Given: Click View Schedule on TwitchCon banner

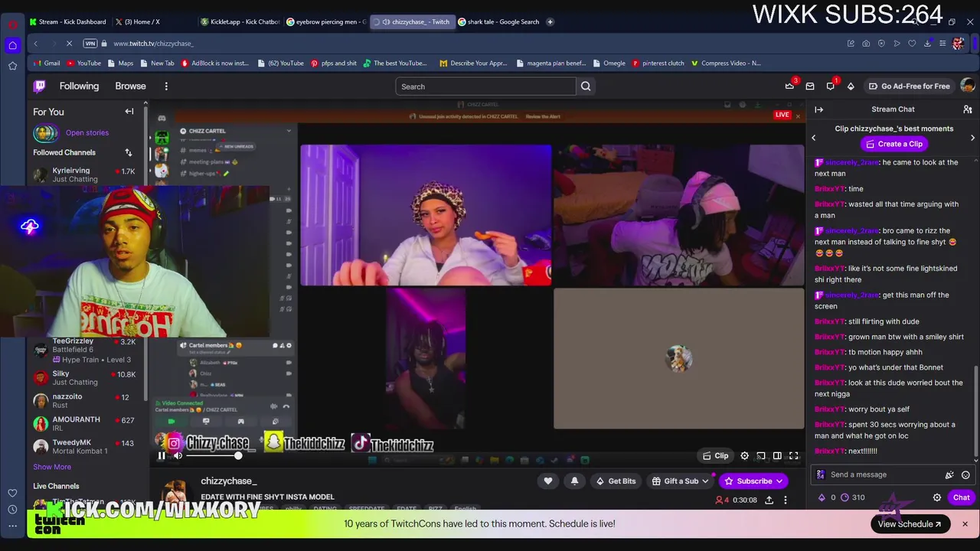Looking at the screenshot, I should [x=910, y=524].
